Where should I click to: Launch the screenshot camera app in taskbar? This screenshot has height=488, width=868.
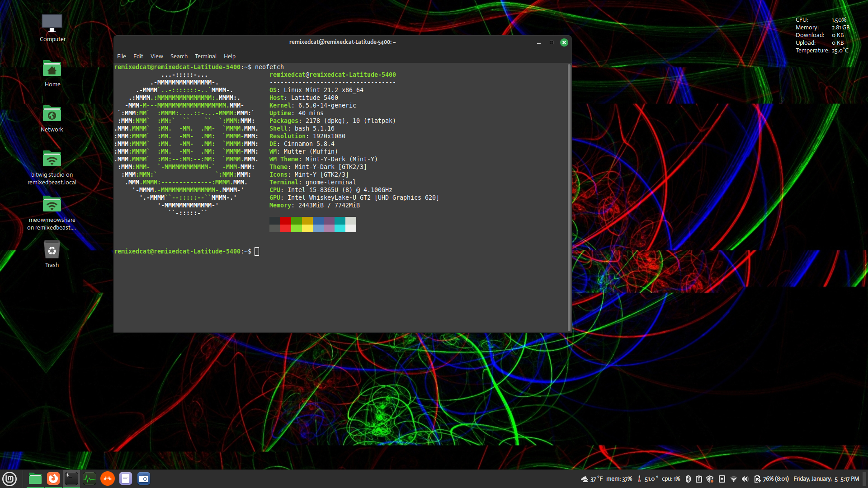pos(144,479)
